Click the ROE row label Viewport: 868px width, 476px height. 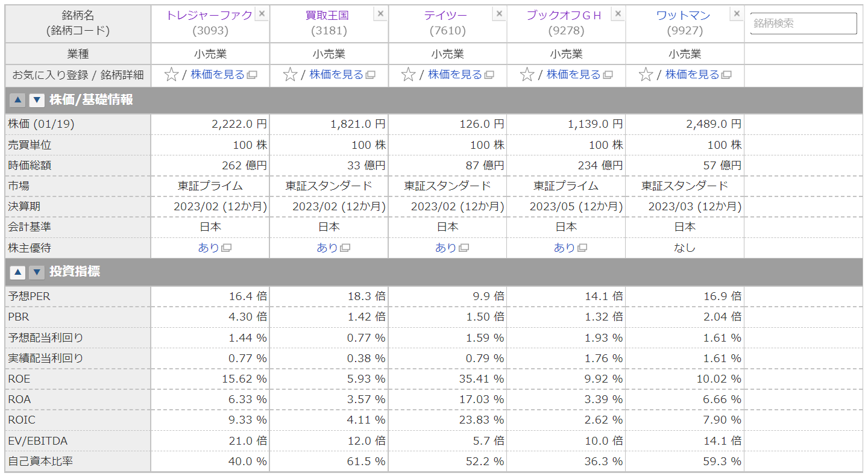pyautogui.click(x=19, y=378)
